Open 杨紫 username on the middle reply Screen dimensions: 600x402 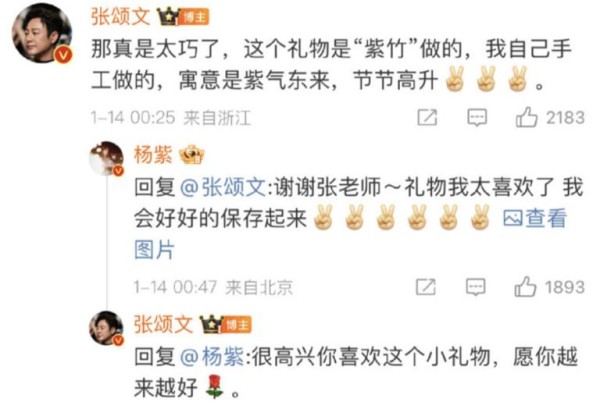click(x=153, y=155)
